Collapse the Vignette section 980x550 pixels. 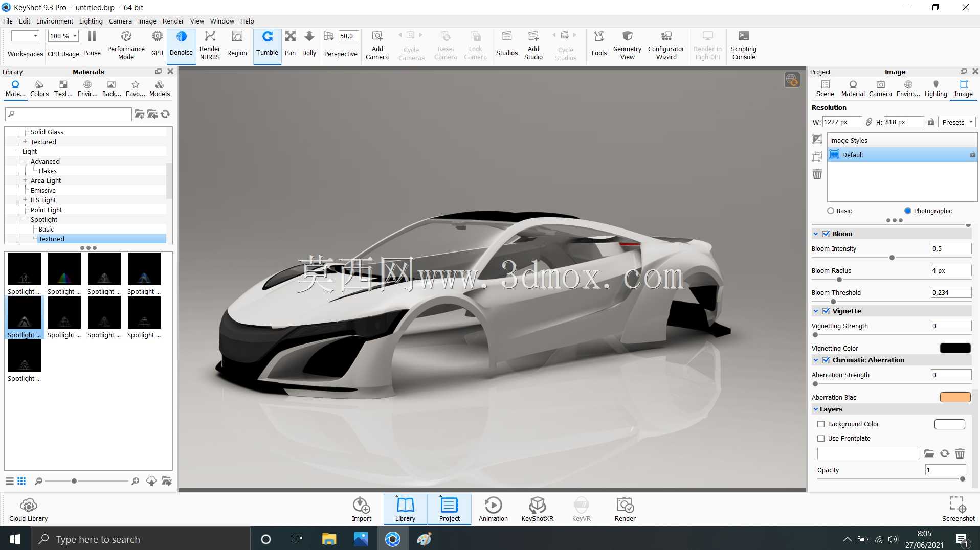816,311
